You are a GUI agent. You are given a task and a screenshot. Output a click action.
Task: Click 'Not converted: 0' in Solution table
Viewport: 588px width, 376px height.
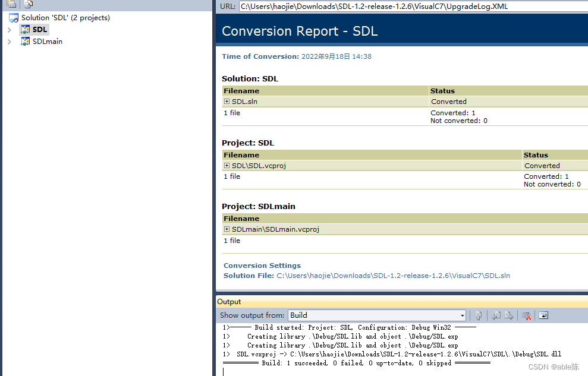click(459, 121)
